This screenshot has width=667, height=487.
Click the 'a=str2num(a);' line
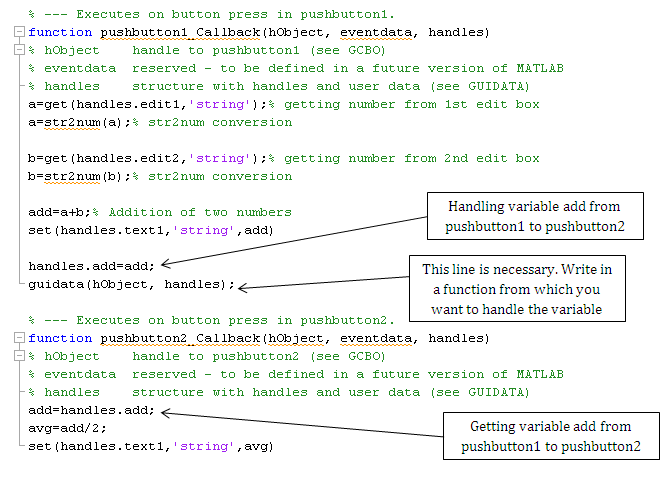click(x=80, y=122)
